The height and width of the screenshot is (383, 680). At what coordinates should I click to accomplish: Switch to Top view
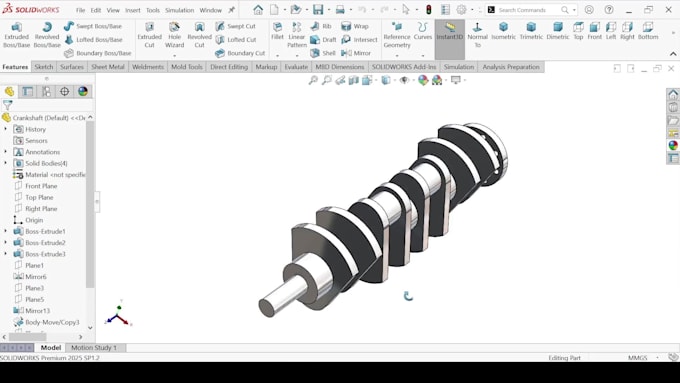tap(579, 31)
